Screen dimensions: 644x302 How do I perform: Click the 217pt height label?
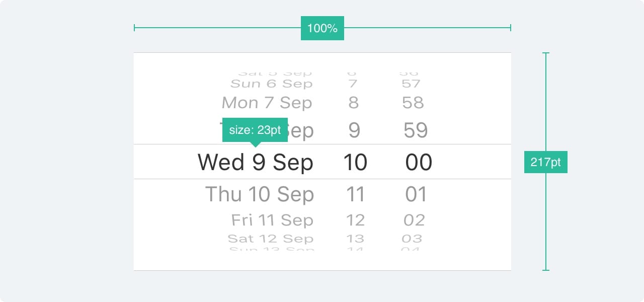pos(545,162)
